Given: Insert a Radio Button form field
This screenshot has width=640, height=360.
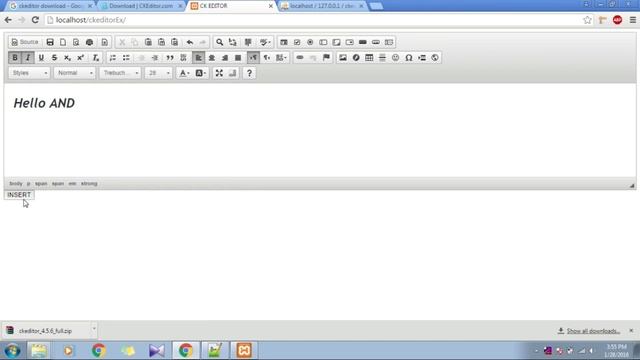Looking at the screenshot, I should 310,42.
